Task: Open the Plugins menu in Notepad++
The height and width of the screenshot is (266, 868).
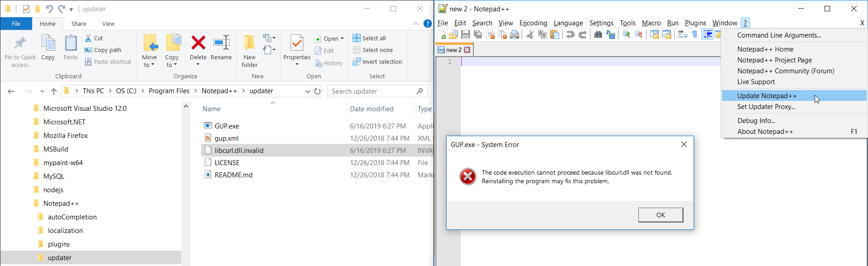Action: tap(695, 23)
